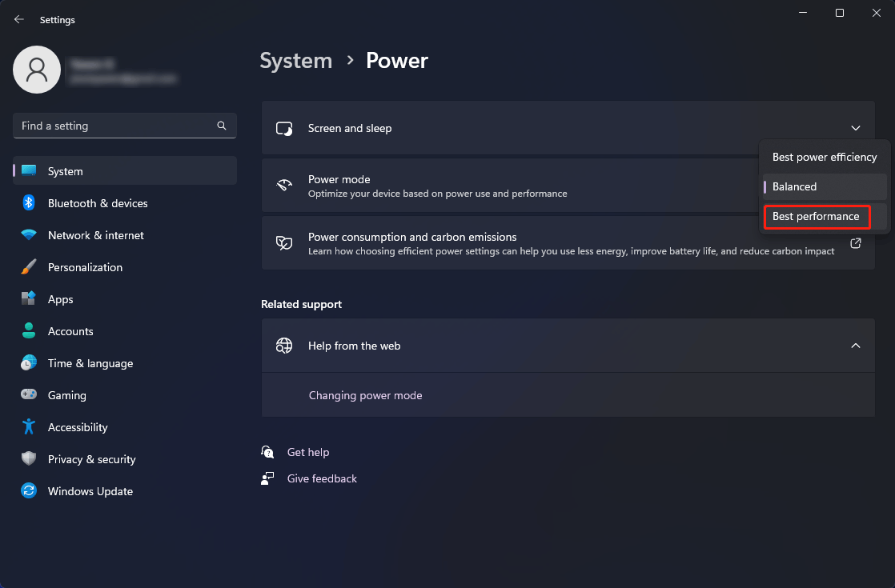Image resolution: width=895 pixels, height=588 pixels.
Task: Click the Windows Update icon
Action: point(29,491)
